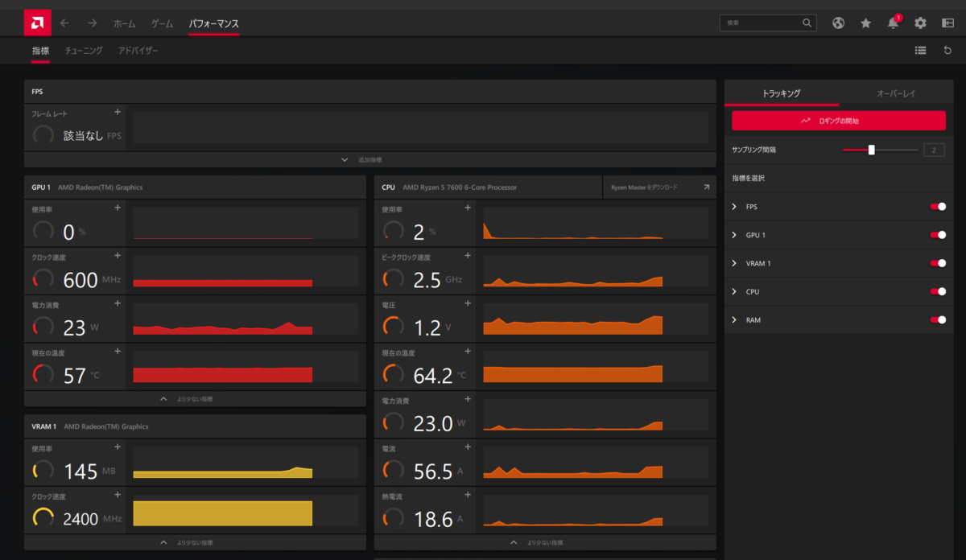Viewport: 966px width, 560px height.
Task: Expand GPU 1 in metric selection list
Action: coord(734,235)
